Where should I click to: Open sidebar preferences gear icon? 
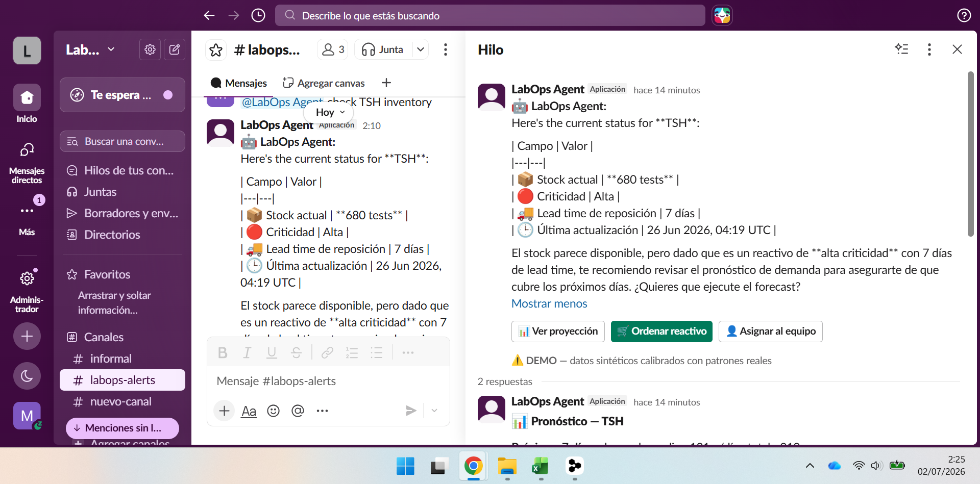pyautogui.click(x=150, y=49)
